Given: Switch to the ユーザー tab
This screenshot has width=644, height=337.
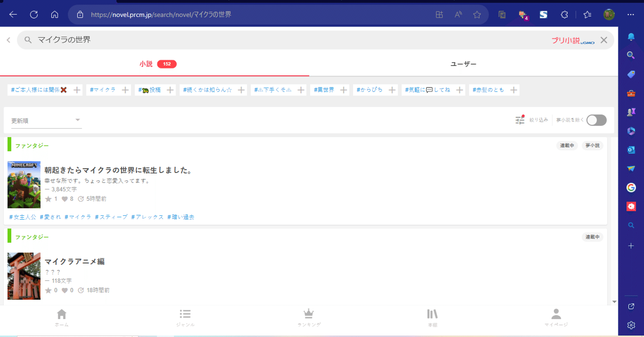Looking at the screenshot, I should [463, 64].
